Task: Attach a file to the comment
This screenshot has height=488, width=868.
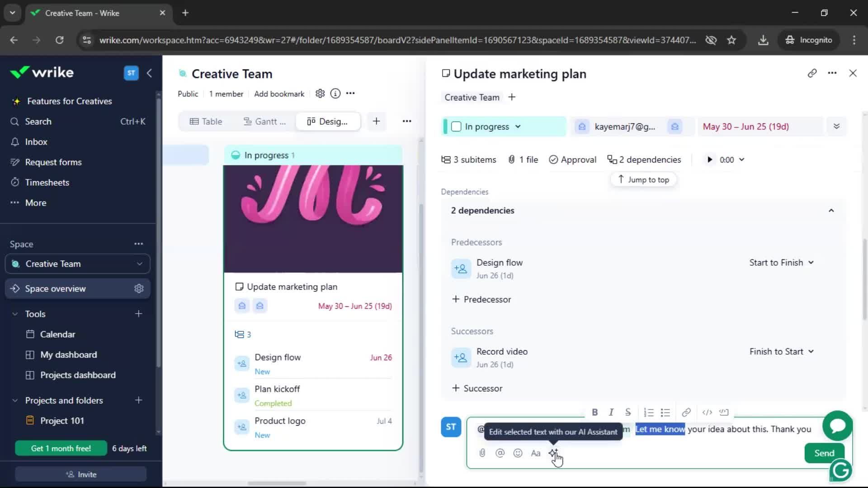Action: (x=482, y=453)
